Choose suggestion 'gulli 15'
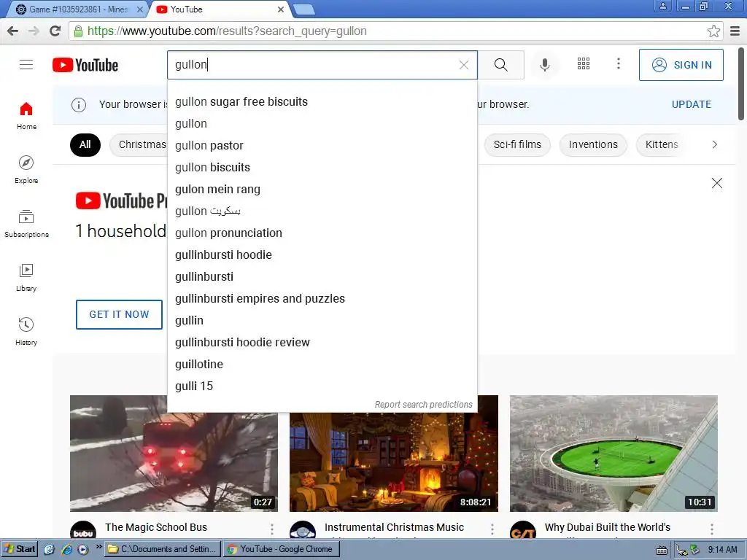Screen dimensions: 747x560 click(322, 386)
